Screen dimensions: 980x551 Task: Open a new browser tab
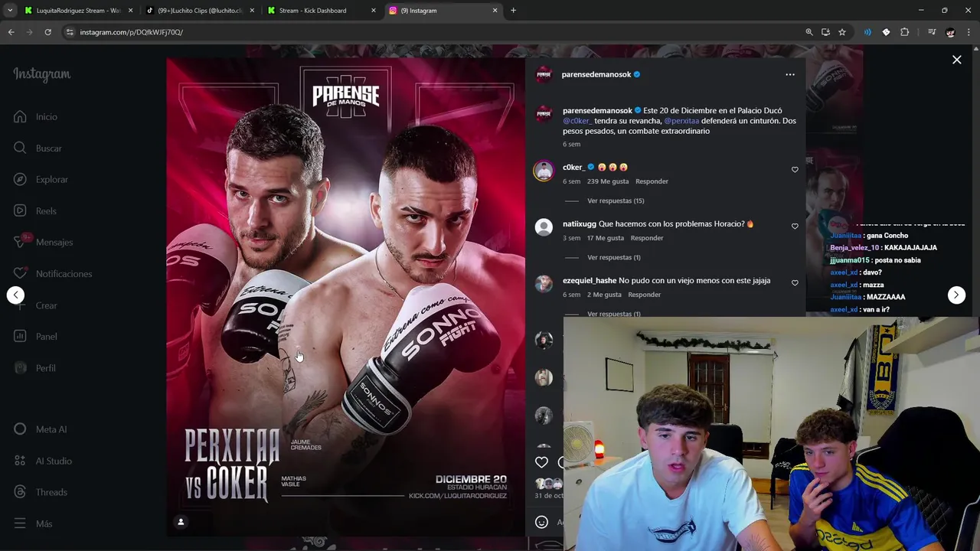point(513,11)
